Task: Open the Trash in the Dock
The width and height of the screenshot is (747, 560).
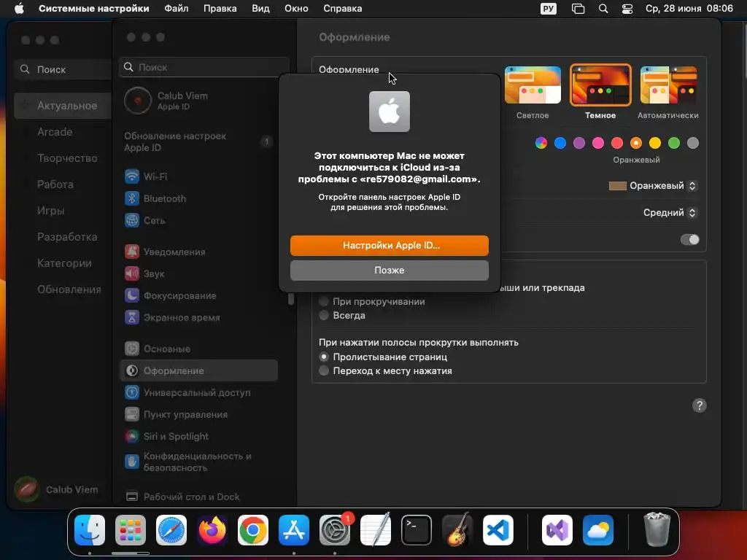Action: click(x=657, y=530)
